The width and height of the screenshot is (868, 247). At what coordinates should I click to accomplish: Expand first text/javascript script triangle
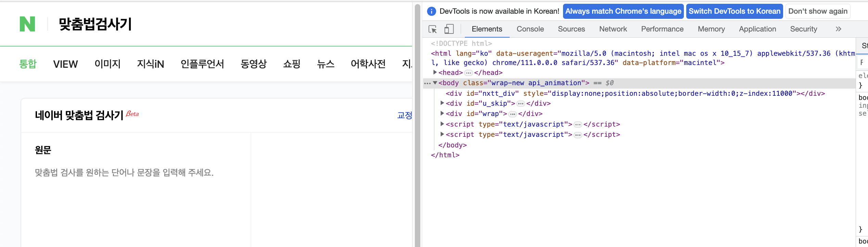pyautogui.click(x=442, y=124)
